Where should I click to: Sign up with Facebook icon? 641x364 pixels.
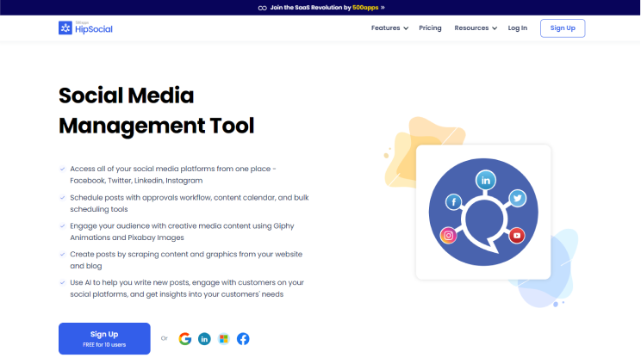(243, 339)
